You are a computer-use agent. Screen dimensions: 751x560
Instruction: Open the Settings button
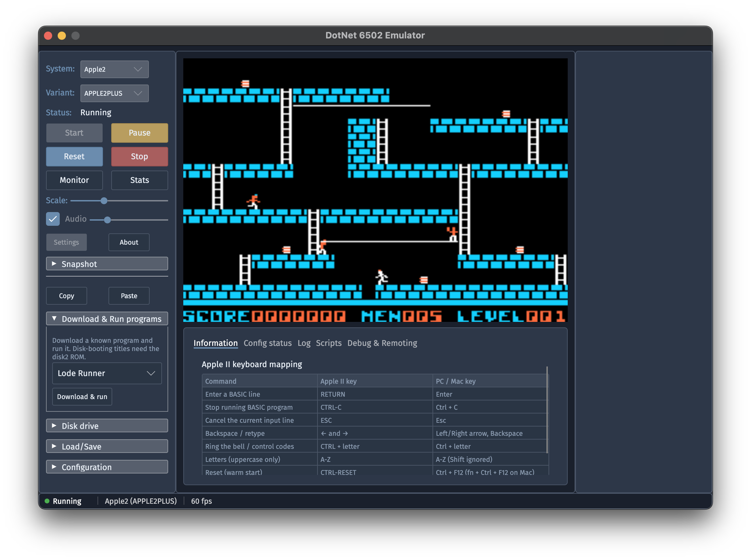[x=66, y=242]
